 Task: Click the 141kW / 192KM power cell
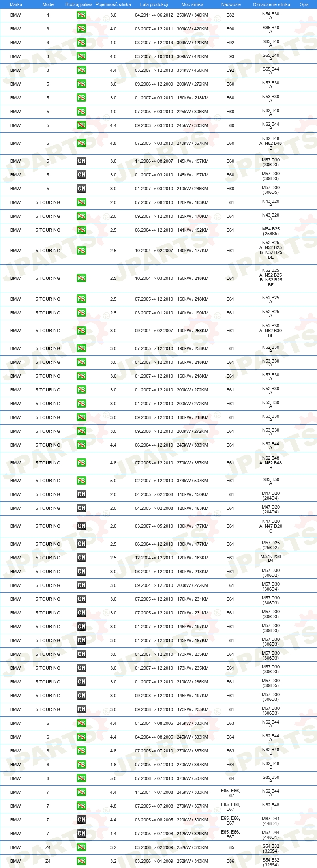pos(193,230)
